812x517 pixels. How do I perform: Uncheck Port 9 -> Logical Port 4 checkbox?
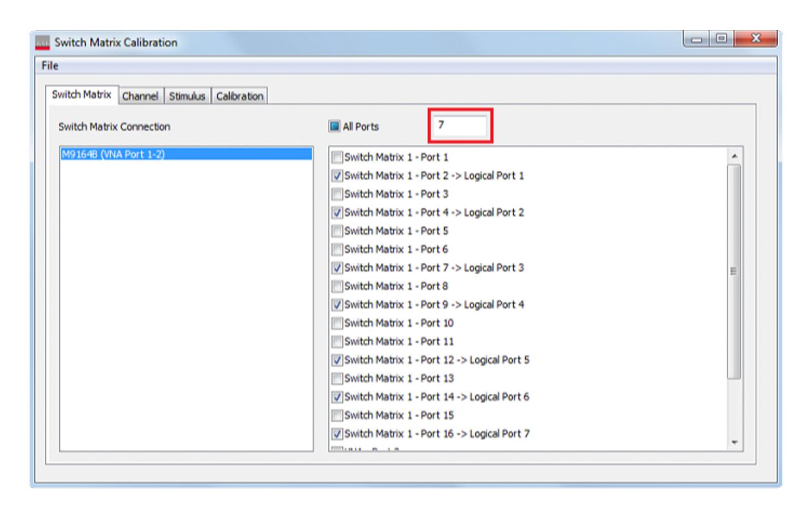click(x=337, y=305)
